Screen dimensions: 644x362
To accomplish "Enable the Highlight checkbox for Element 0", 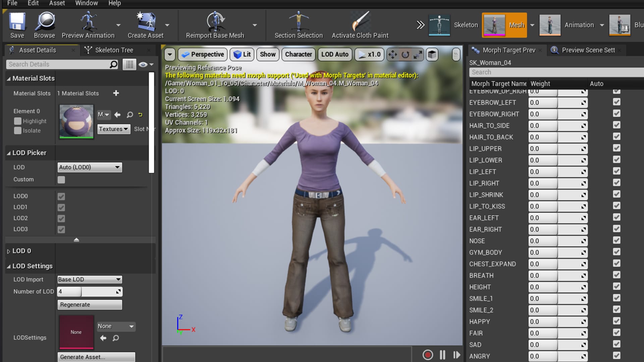I will (17, 121).
